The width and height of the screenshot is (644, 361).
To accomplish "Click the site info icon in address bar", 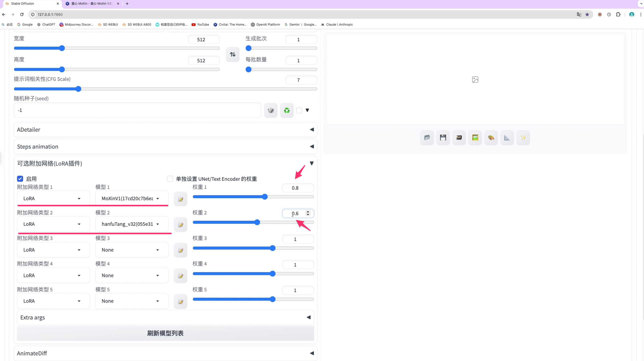I will [x=33, y=14].
